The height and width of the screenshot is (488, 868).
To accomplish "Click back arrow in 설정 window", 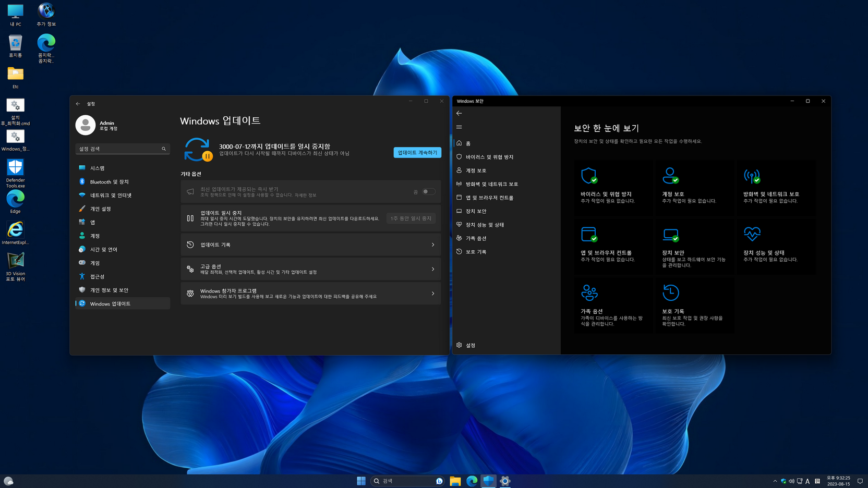I will 78,104.
